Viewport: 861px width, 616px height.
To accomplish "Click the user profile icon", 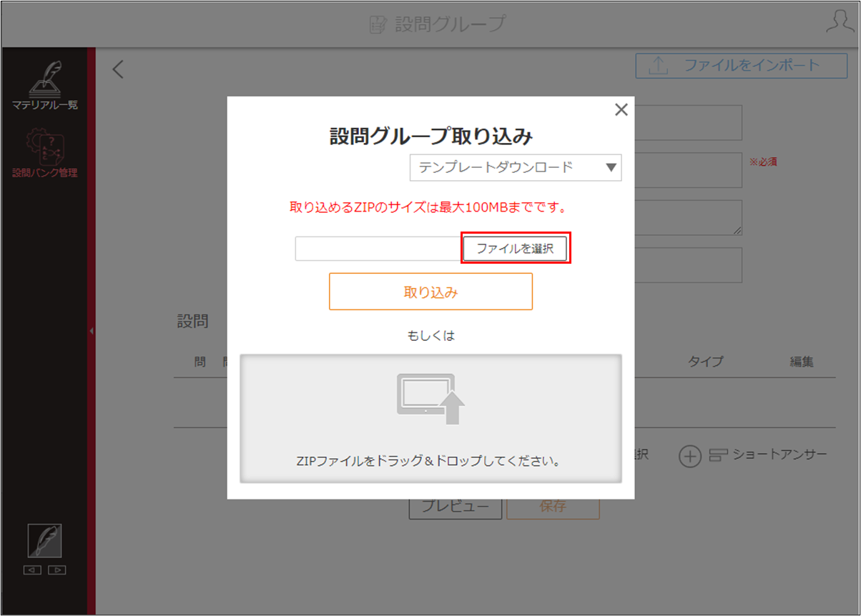I will [x=840, y=23].
